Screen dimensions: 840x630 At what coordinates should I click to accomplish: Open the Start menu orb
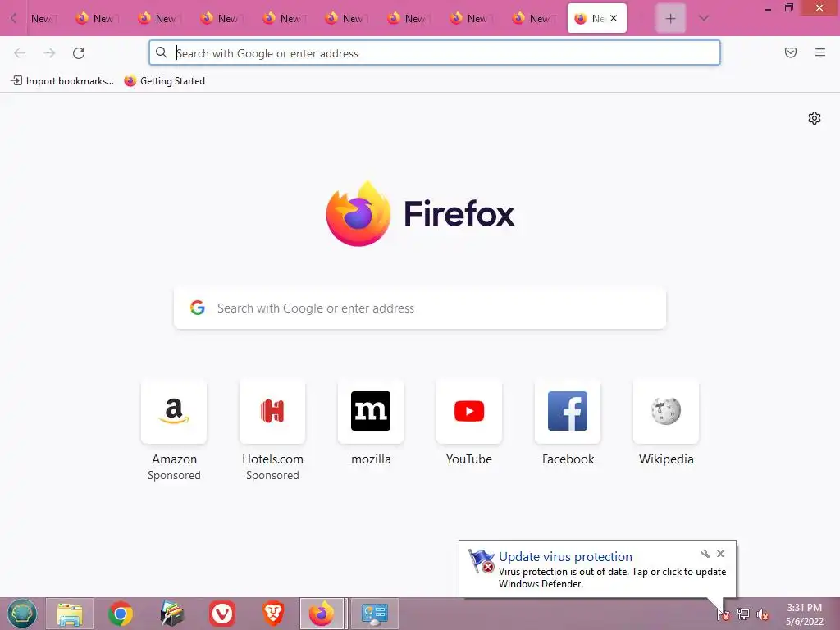(x=22, y=614)
